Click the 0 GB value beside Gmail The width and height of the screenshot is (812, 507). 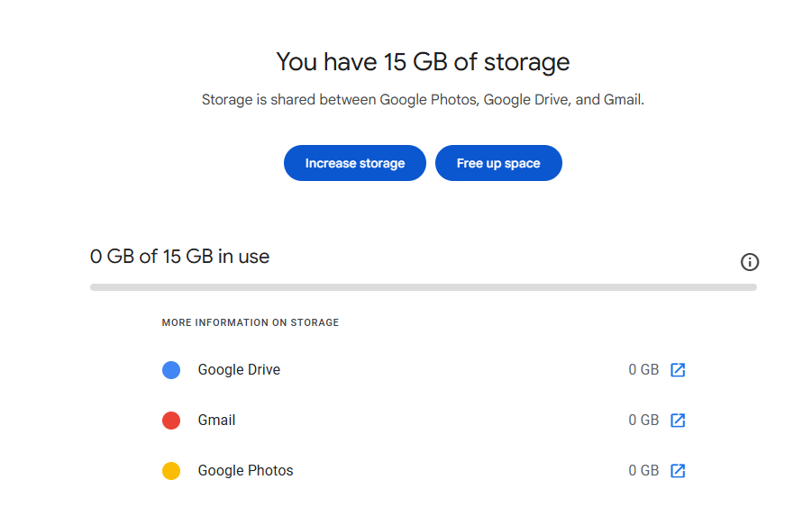(643, 421)
